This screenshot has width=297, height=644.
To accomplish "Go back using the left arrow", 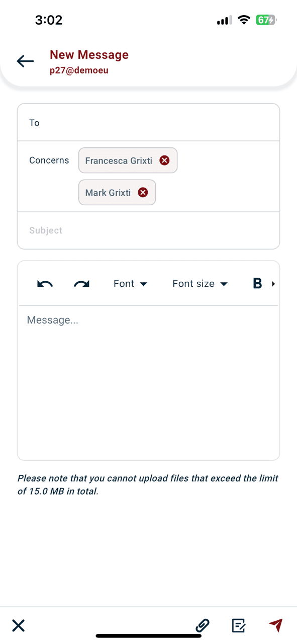I will pos(25,61).
